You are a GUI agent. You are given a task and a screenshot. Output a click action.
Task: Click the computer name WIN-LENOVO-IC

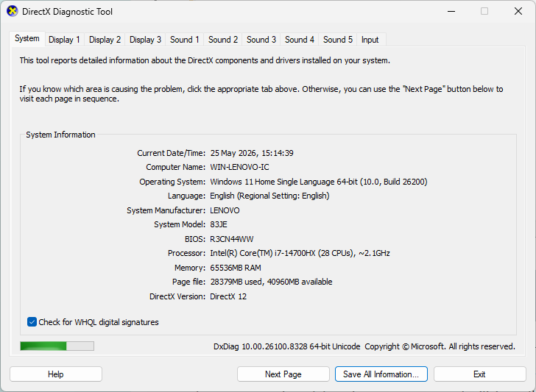pos(239,167)
